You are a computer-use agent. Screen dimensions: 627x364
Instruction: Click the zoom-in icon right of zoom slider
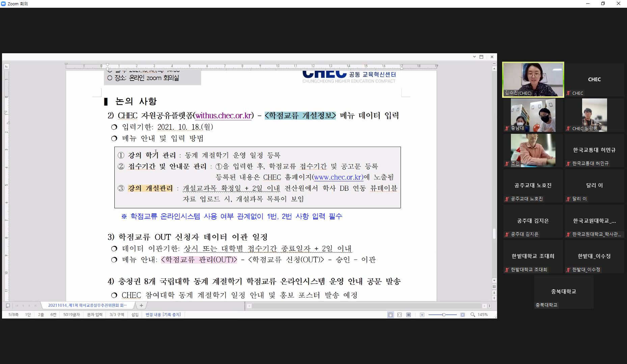click(x=463, y=315)
